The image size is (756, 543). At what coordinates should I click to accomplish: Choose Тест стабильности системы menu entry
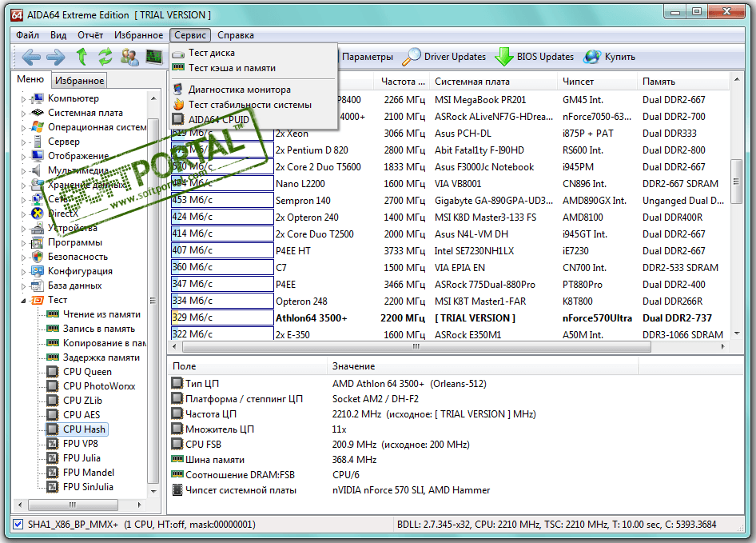click(253, 105)
